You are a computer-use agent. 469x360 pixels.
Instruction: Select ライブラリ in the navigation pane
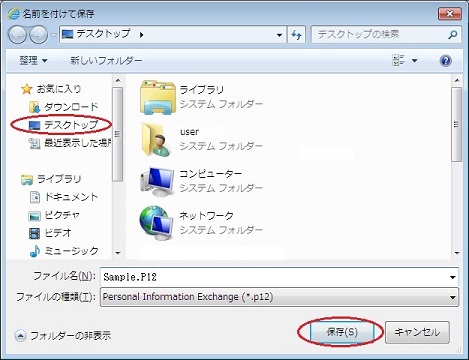click(x=59, y=179)
